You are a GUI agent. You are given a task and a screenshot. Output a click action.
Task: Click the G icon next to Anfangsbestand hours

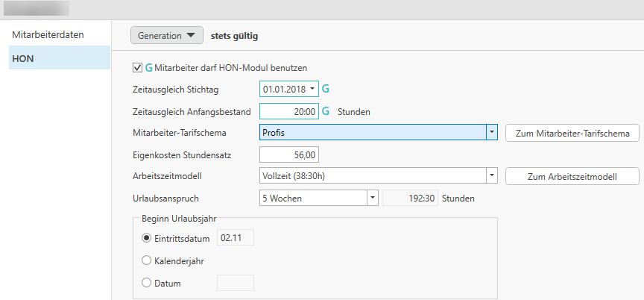coord(326,111)
